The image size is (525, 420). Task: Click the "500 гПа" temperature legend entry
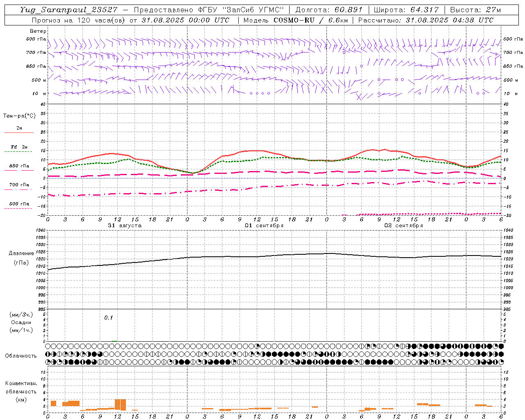coord(19,204)
